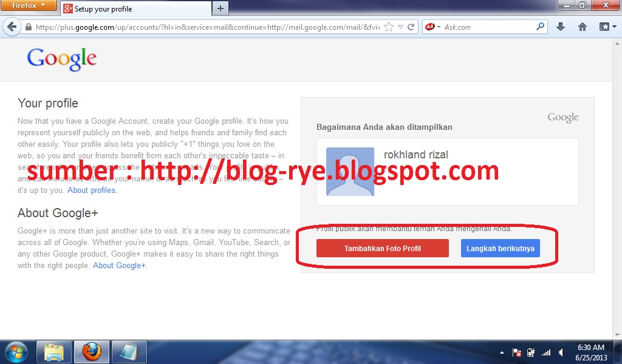Open the Bookmarks menu icon
This screenshot has height=364, width=622.
tap(607, 27)
